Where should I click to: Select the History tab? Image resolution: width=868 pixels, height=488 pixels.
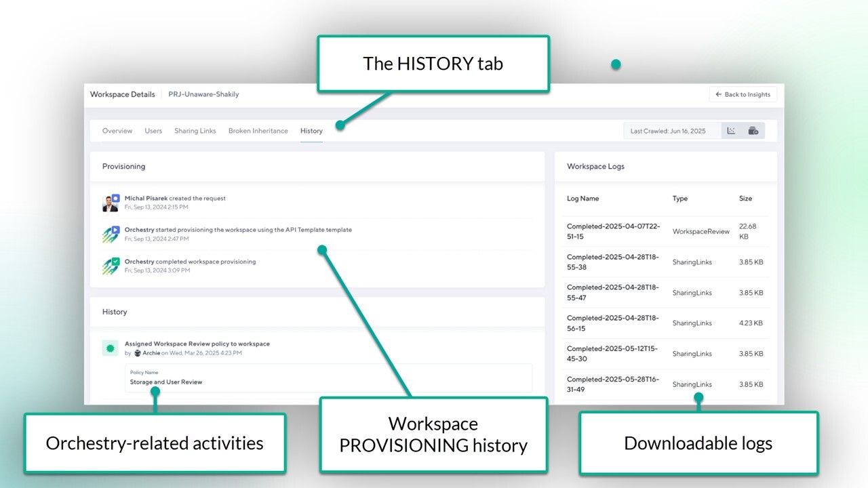[x=311, y=131]
